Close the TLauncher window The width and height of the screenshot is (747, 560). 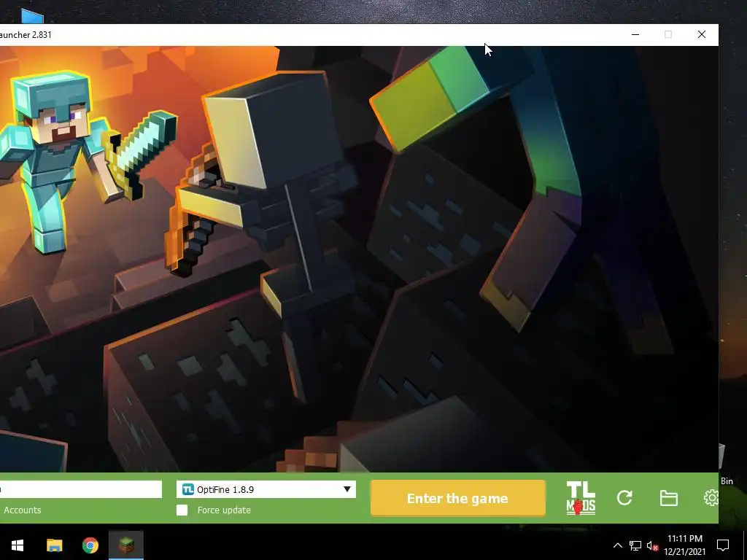[702, 34]
